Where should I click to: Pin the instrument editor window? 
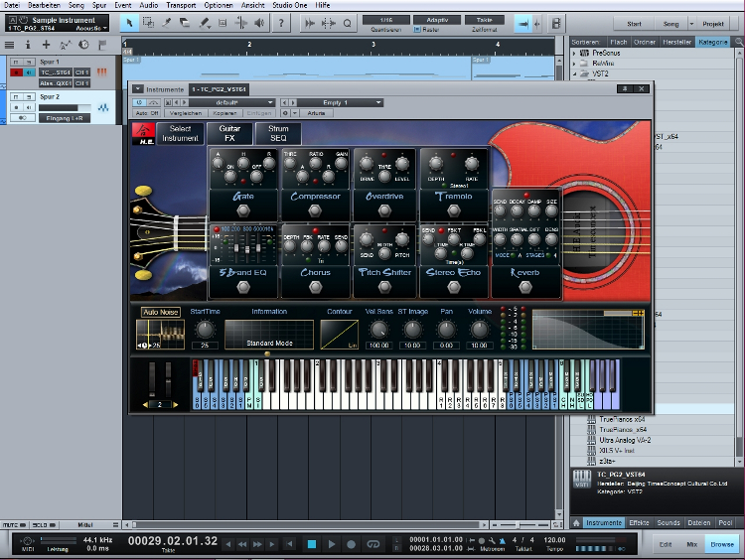click(x=625, y=88)
